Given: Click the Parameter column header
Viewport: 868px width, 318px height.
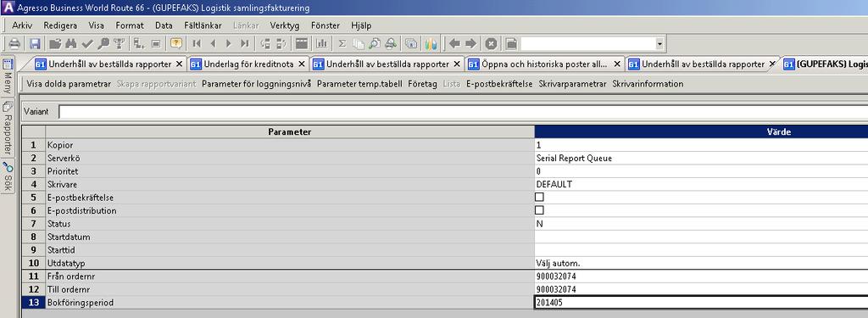Looking at the screenshot, I should click(290, 131).
